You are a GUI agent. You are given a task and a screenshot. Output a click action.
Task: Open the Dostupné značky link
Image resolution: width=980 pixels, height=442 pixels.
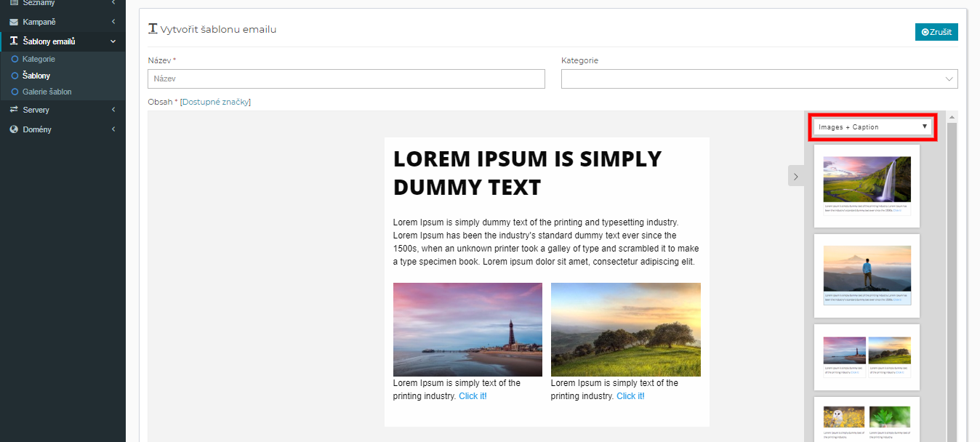(x=215, y=102)
